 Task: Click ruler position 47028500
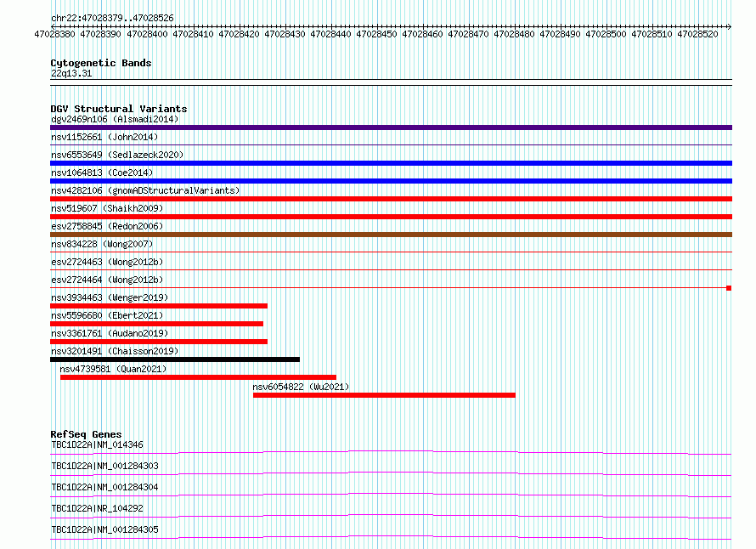606,34
